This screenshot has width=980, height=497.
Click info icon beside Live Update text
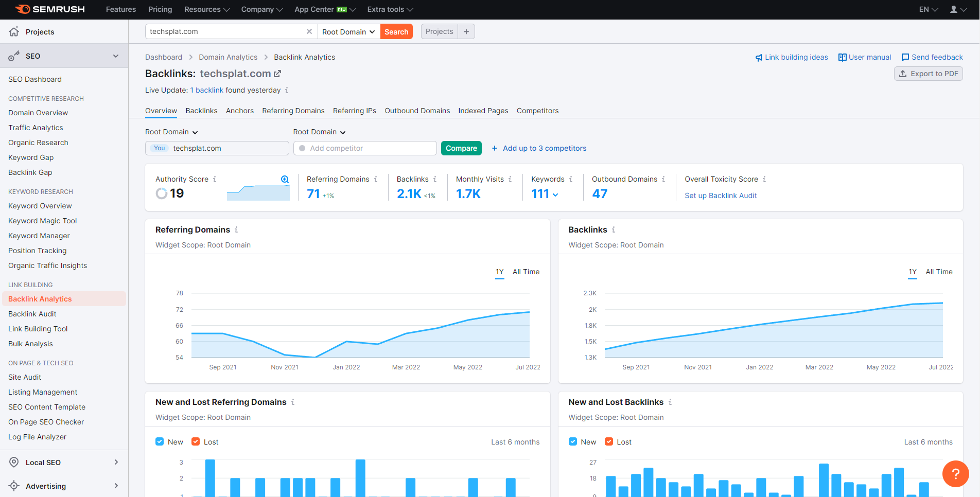click(287, 90)
